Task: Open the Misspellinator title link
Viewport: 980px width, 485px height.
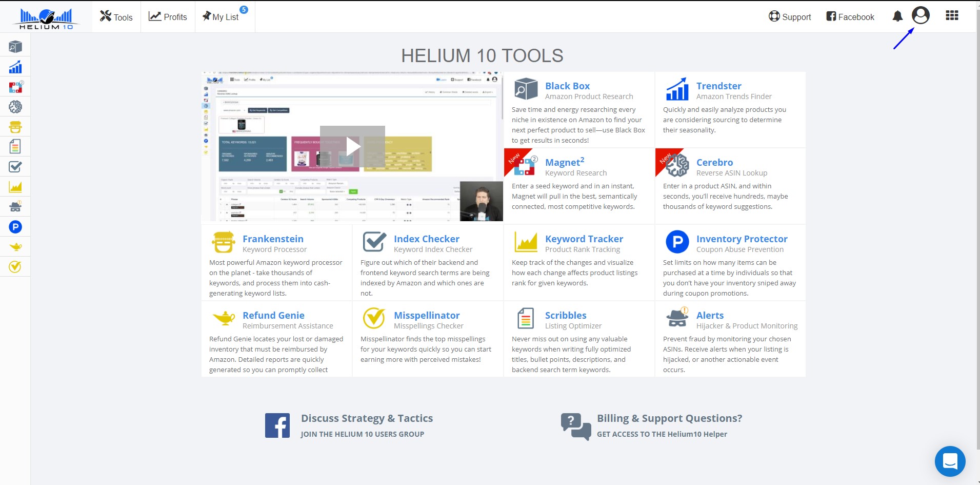Action: [427, 315]
